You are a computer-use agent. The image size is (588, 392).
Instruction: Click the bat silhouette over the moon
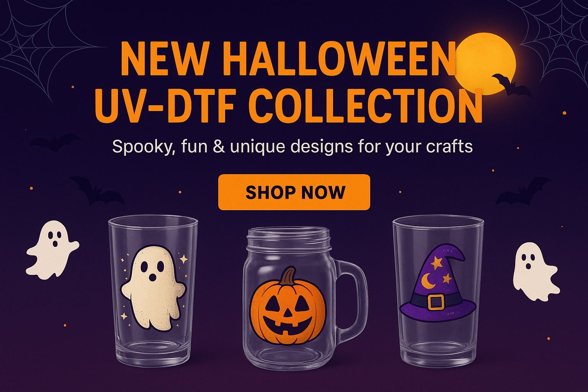(510, 85)
